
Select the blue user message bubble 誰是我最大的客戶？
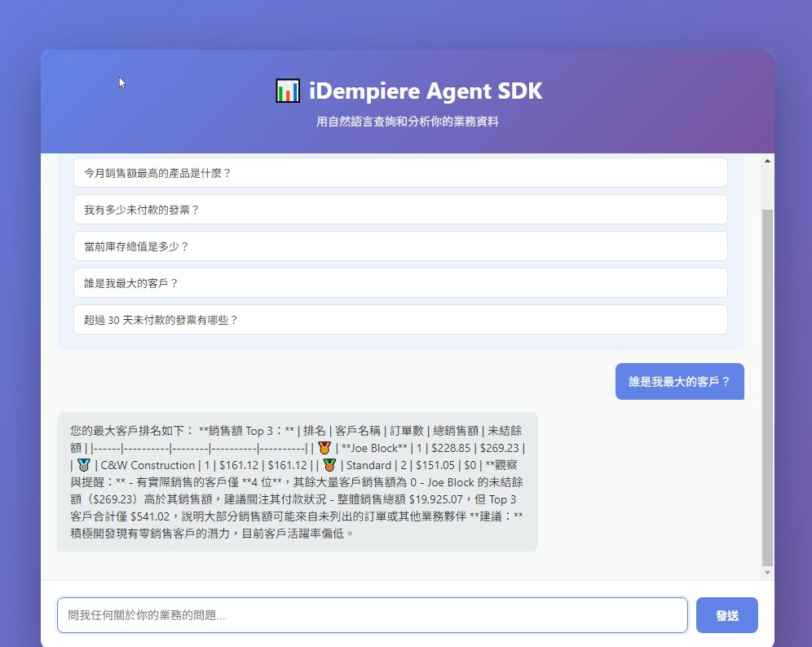point(679,381)
